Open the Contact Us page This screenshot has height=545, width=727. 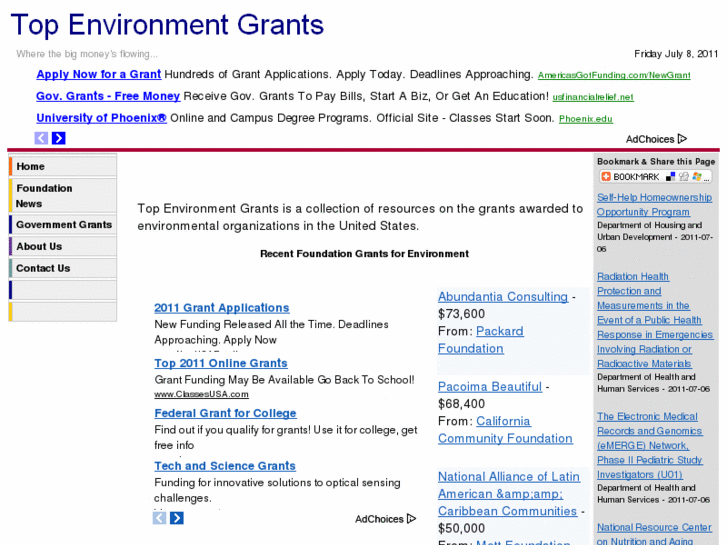63,268
